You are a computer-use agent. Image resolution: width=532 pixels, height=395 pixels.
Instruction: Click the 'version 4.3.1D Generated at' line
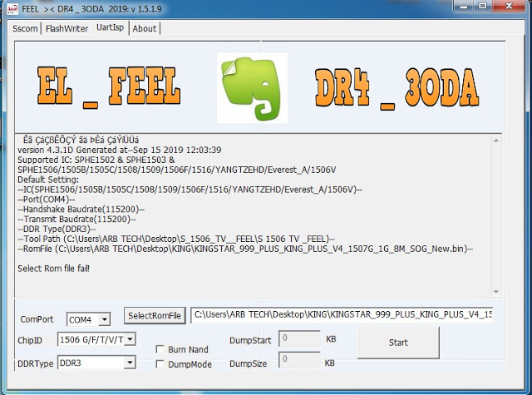pyautogui.click(x=120, y=150)
